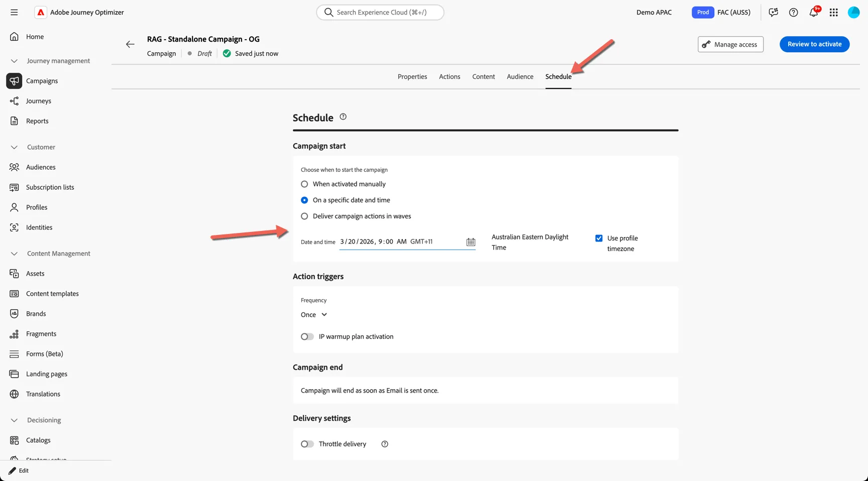Open Translations globe icon in sidebar
This screenshot has width=868, height=481.
pyautogui.click(x=14, y=394)
